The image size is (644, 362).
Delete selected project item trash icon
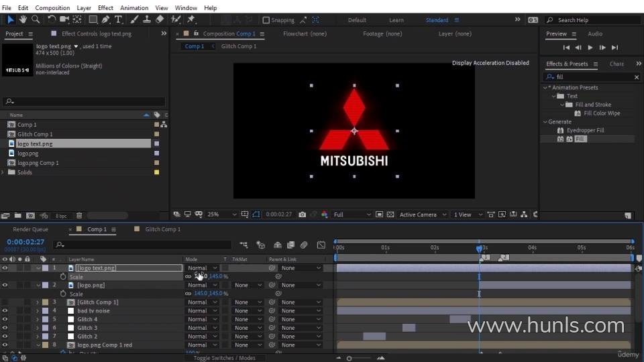coord(79,215)
